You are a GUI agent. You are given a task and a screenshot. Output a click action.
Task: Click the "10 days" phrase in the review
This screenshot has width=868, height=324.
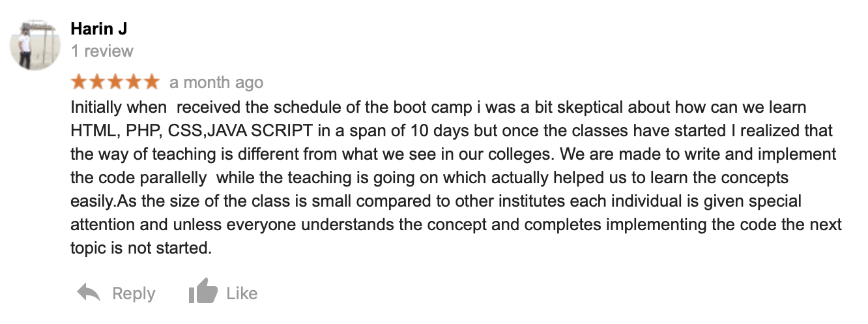[x=442, y=130]
